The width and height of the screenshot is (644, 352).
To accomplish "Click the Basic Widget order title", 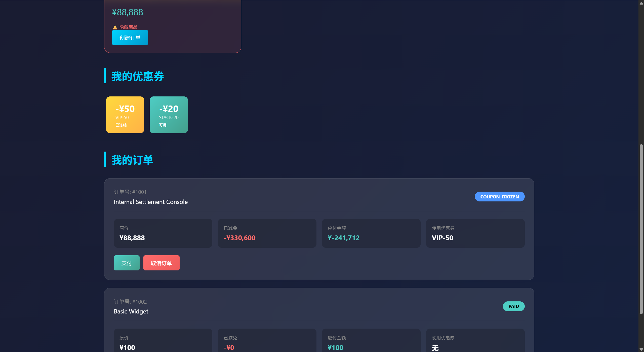I will point(131,311).
